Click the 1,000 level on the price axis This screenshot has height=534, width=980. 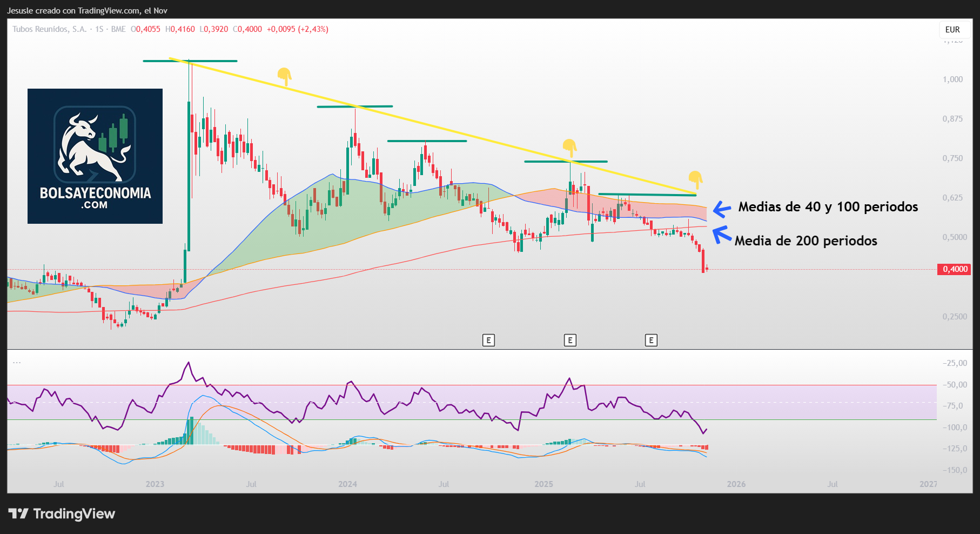pos(952,79)
